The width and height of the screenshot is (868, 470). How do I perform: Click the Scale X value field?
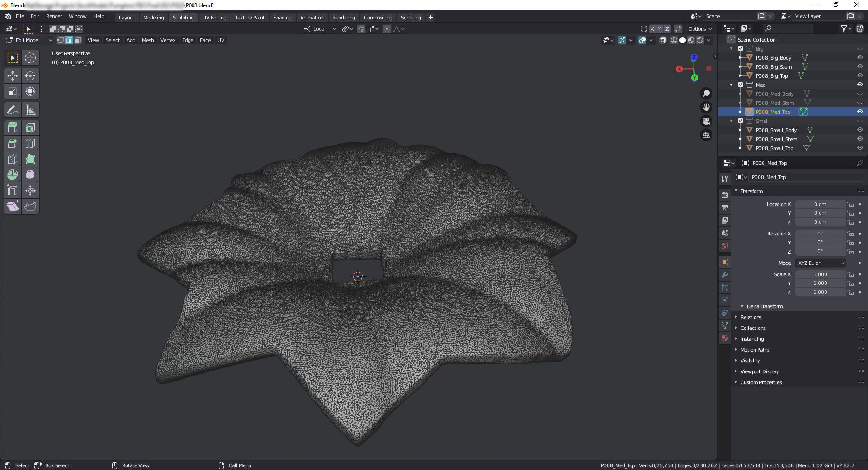pyautogui.click(x=820, y=274)
